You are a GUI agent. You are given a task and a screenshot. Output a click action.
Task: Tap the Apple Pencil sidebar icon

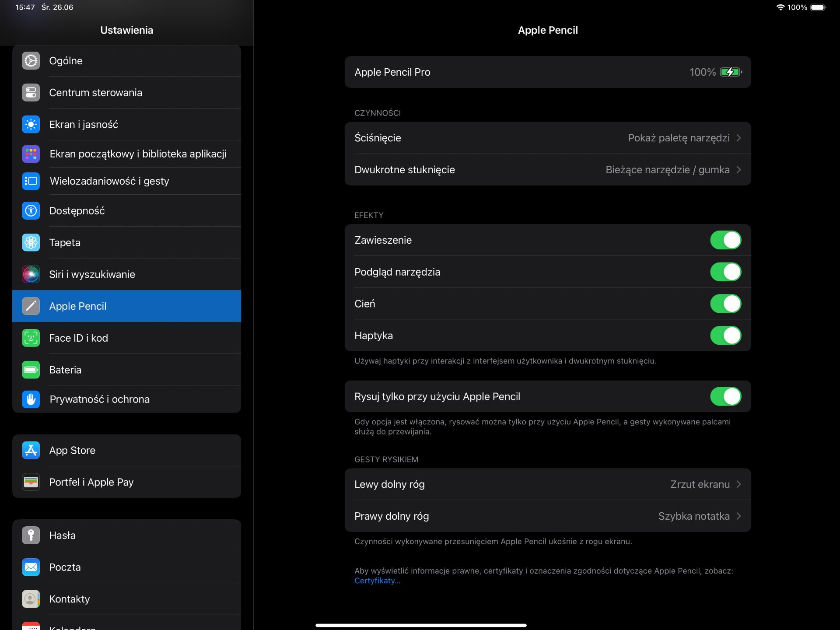pyautogui.click(x=31, y=306)
